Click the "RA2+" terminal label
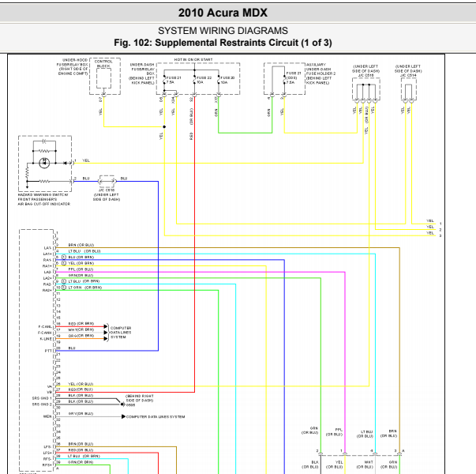This screenshot has width=476, height=474. point(47,290)
